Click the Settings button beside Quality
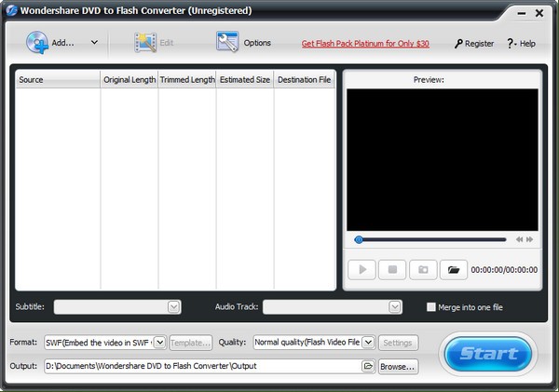Image resolution: width=559 pixels, height=392 pixels. 398,343
